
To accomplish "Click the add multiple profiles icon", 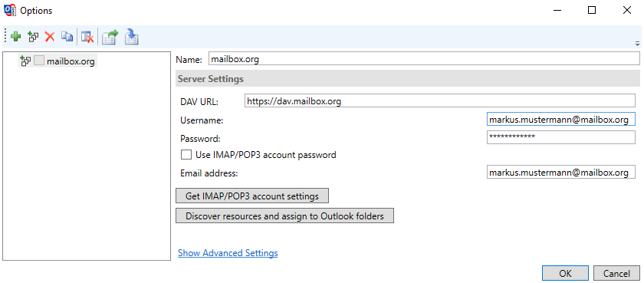I will pos(33,37).
